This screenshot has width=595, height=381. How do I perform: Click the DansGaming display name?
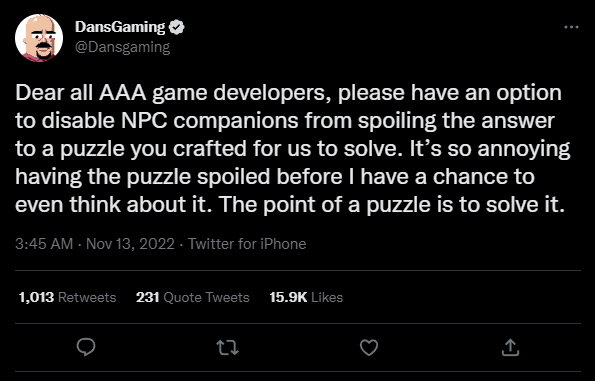[x=120, y=27]
